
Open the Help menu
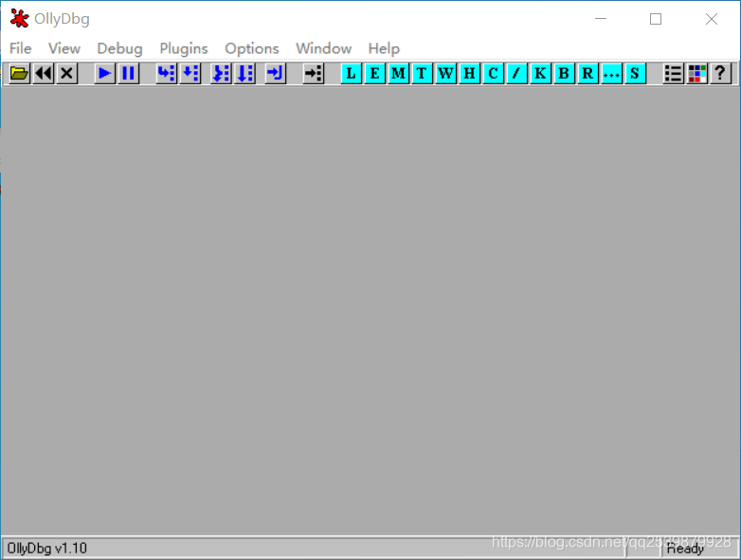[x=384, y=48]
